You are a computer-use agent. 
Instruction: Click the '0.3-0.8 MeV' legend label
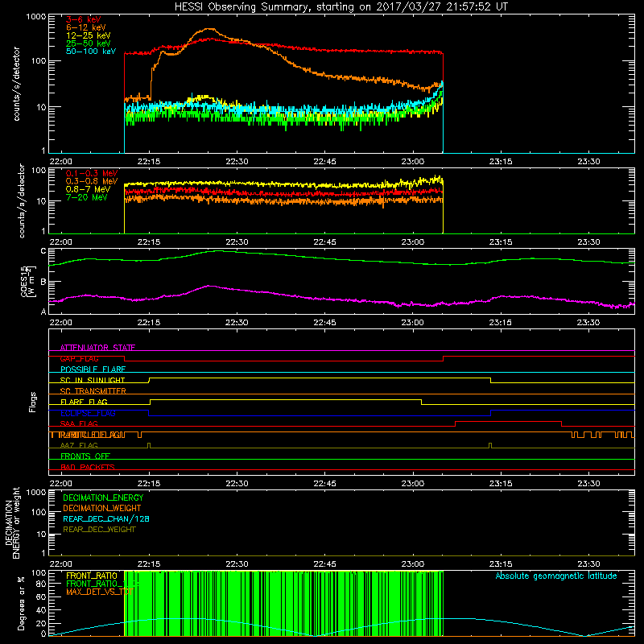[92, 181]
